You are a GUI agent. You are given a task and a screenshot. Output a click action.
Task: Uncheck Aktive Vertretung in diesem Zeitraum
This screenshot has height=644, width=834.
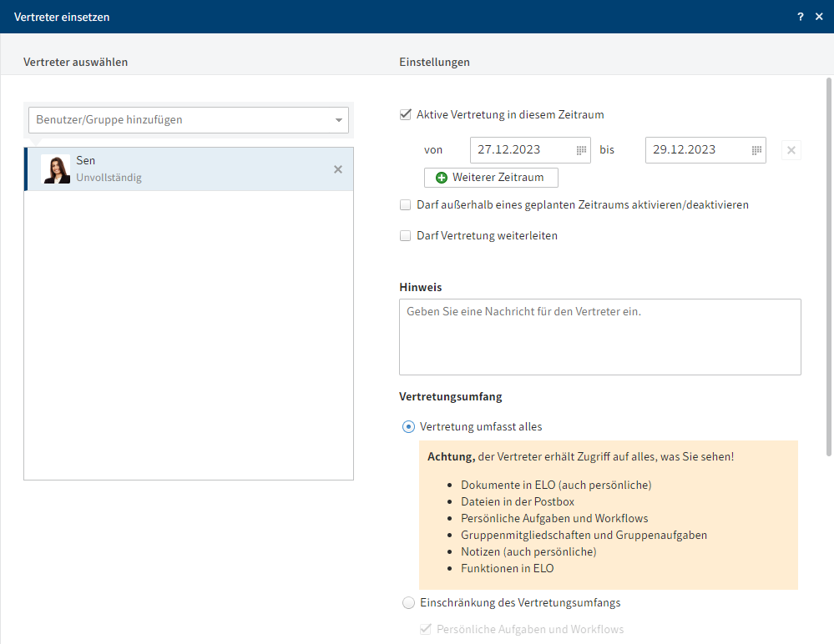coord(405,115)
